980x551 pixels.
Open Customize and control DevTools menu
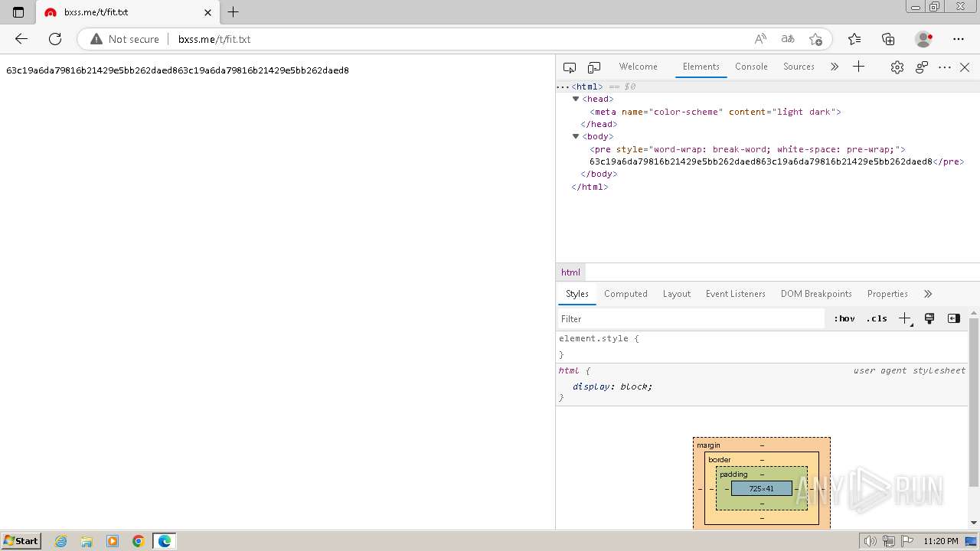[945, 67]
